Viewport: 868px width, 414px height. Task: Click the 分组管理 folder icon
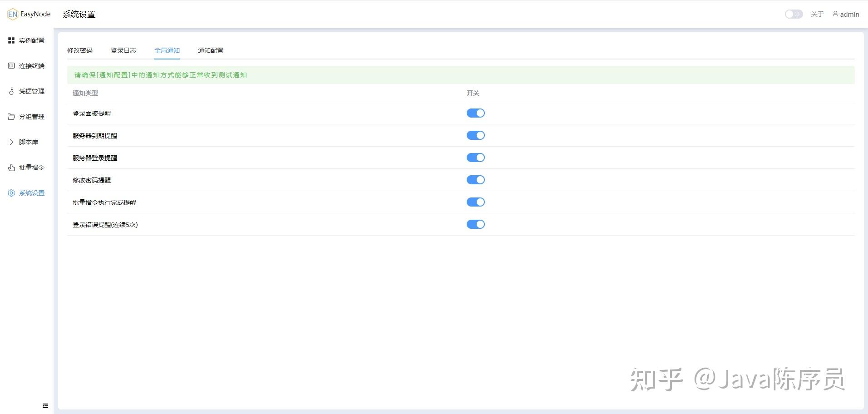coord(11,116)
